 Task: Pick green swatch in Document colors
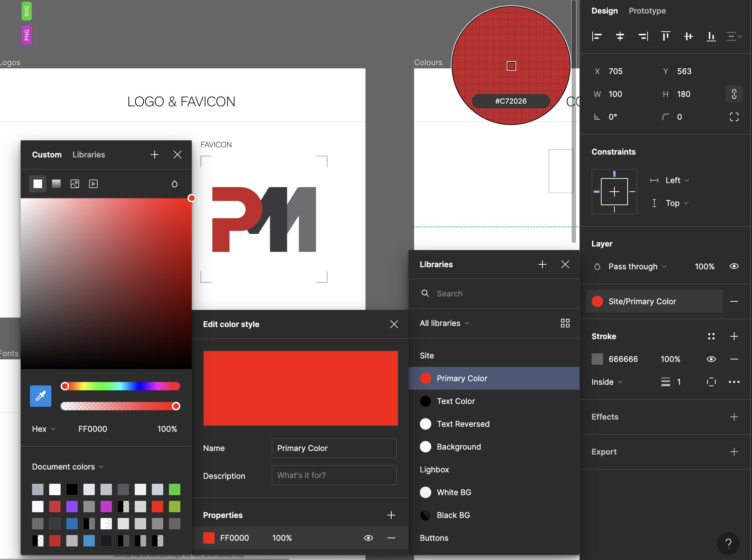pyautogui.click(x=175, y=489)
